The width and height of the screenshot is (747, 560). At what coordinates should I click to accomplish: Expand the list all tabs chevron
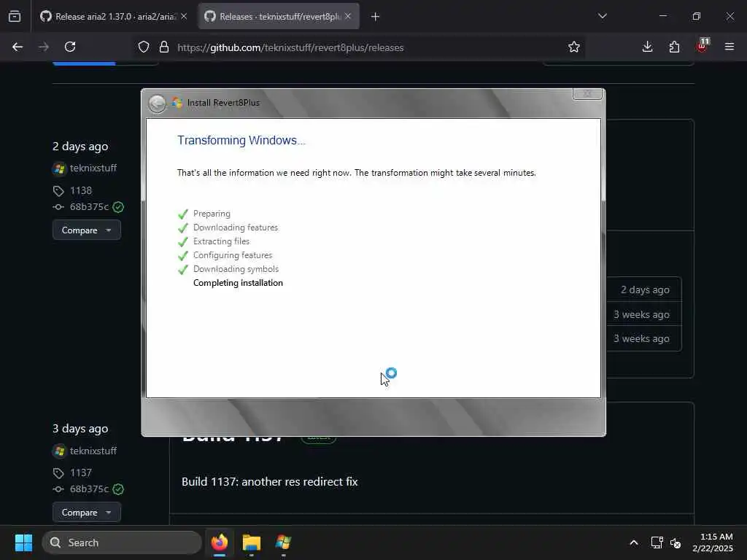[x=603, y=16]
